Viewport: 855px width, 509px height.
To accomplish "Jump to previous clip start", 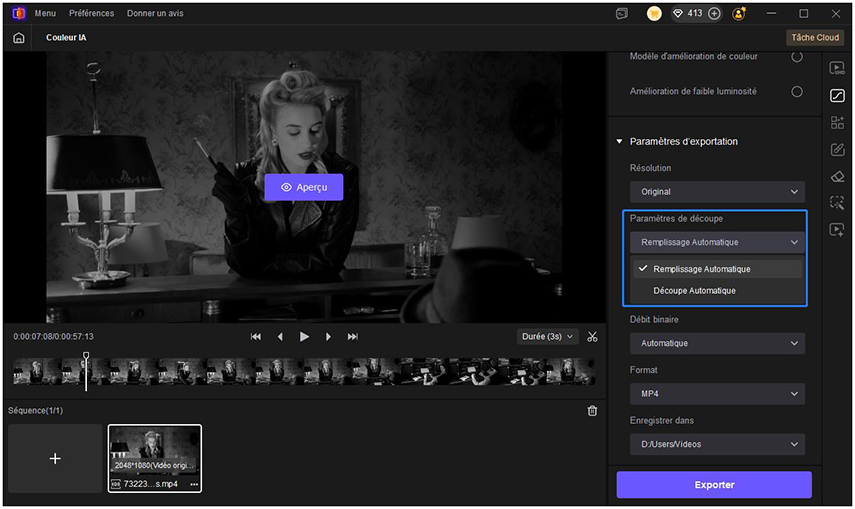I will point(256,337).
